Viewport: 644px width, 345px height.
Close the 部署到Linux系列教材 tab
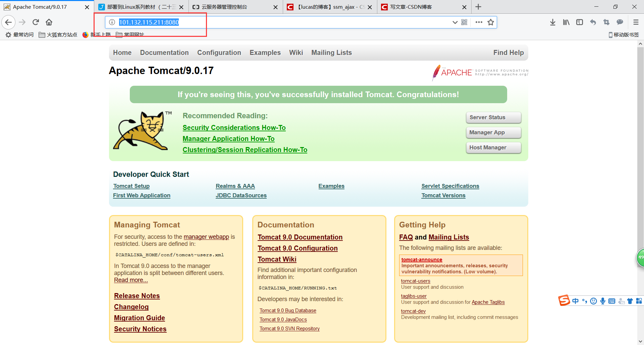pos(181,7)
